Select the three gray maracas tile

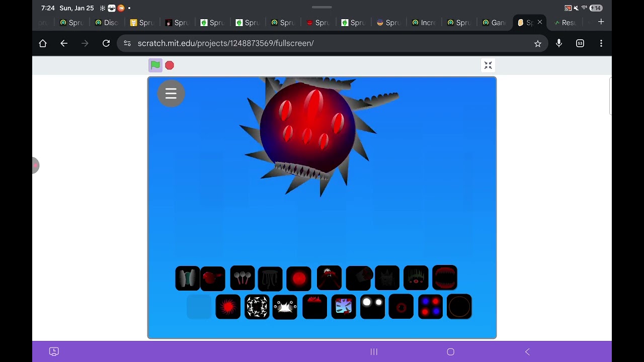click(x=243, y=278)
